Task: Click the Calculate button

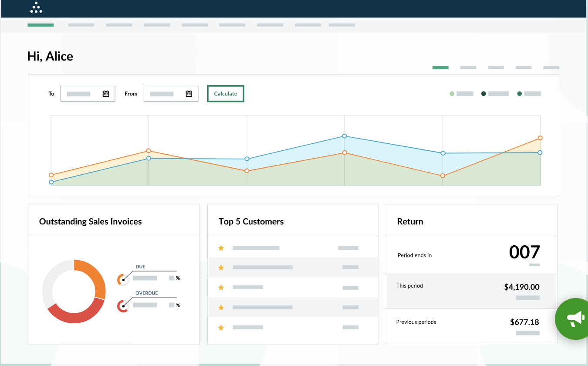Action: click(x=226, y=94)
